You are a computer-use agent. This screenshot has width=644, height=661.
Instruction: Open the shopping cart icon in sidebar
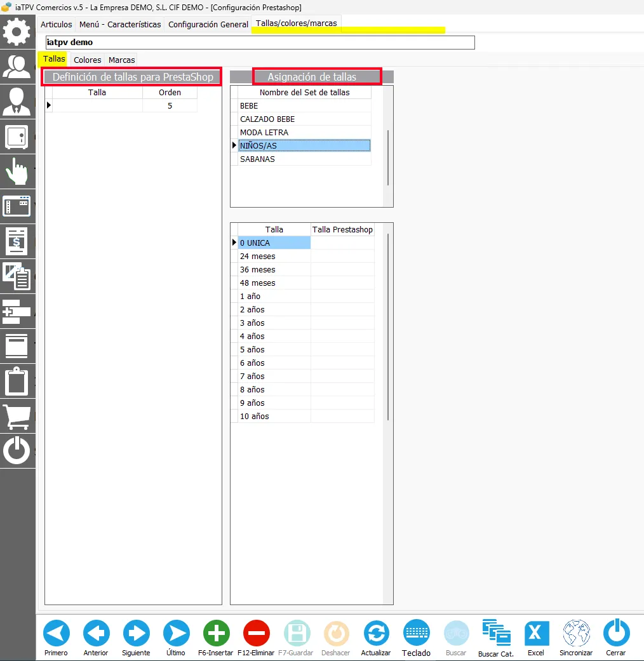pyautogui.click(x=17, y=417)
